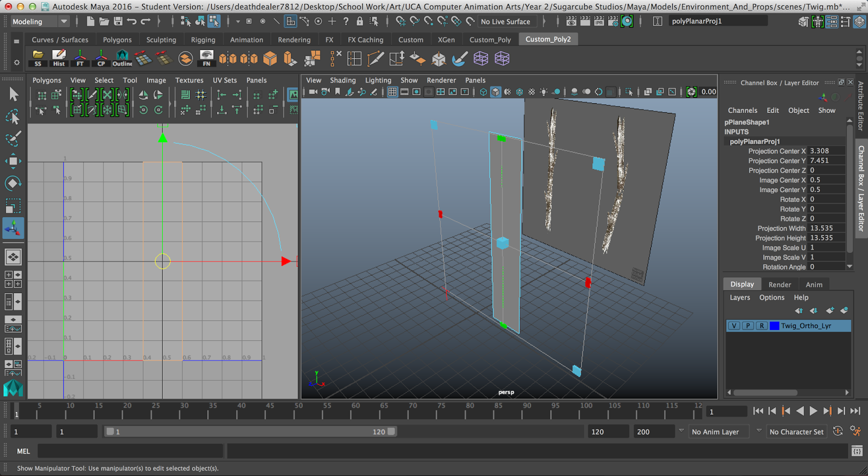Open the Textures menu in UV editor
The image size is (868, 476).
pos(189,80)
